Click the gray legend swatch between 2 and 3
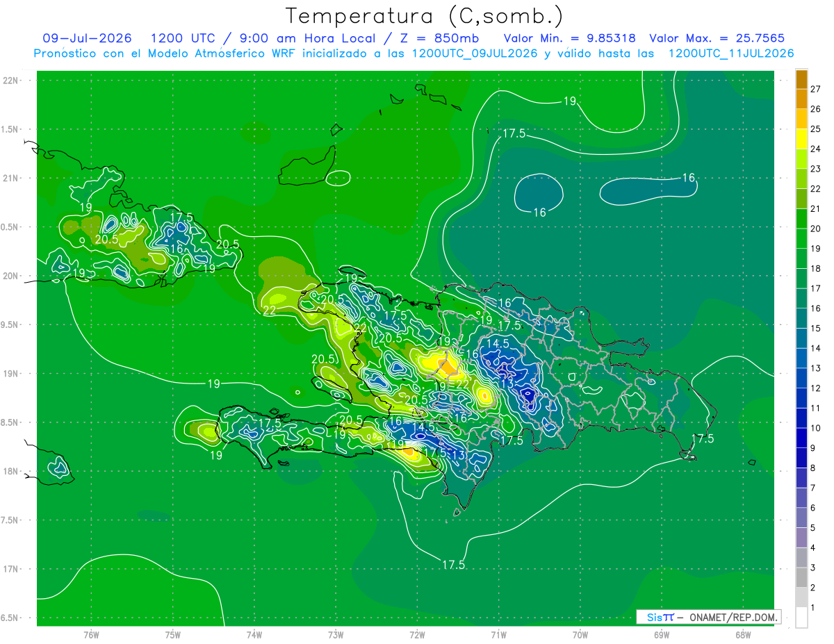The width and height of the screenshot is (834, 644). tap(801, 578)
